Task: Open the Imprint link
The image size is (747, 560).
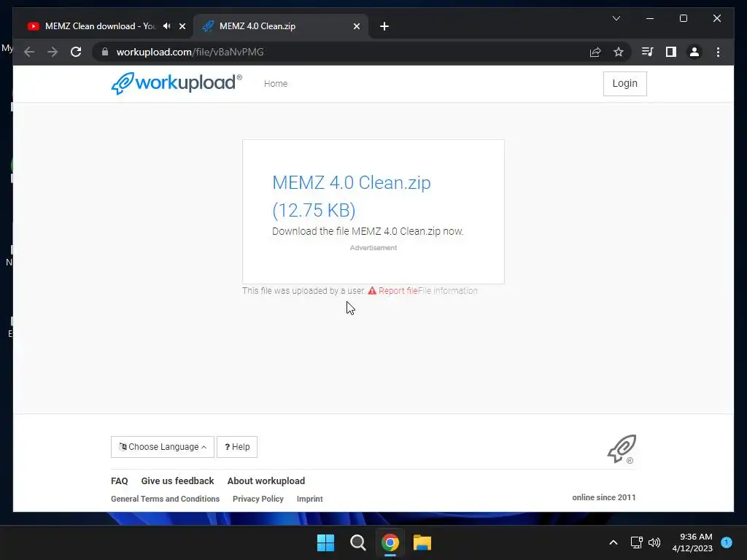Action: click(309, 499)
